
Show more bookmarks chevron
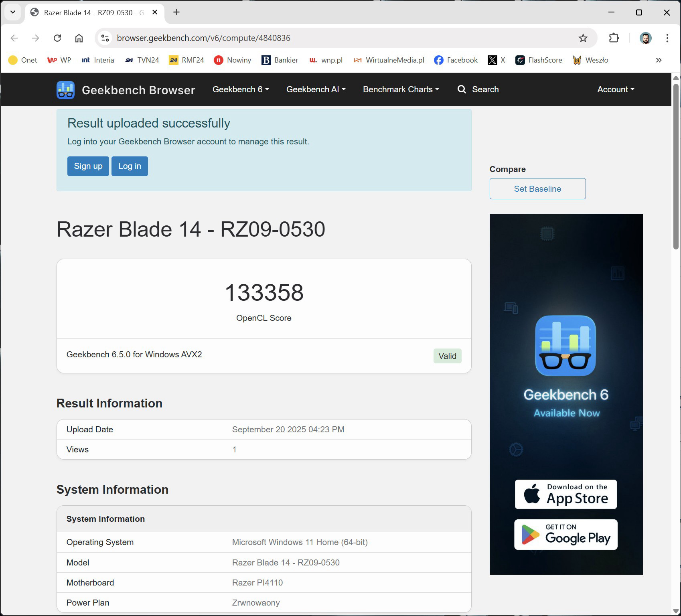pyautogui.click(x=659, y=60)
